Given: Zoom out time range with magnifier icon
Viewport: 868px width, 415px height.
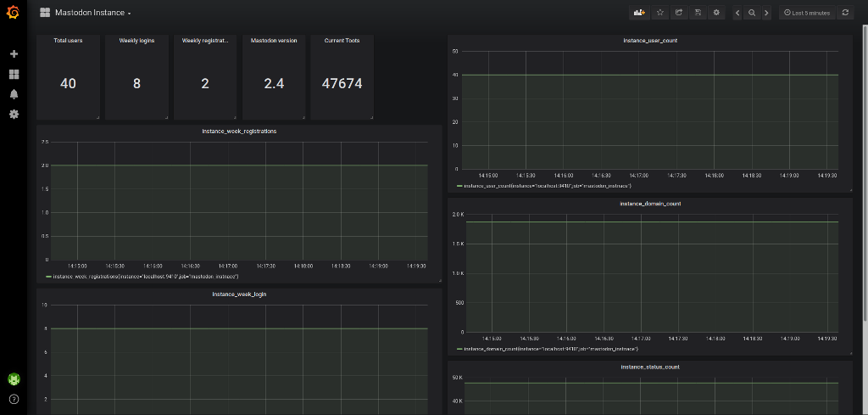Looking at the screenshot, I should 752,13.
